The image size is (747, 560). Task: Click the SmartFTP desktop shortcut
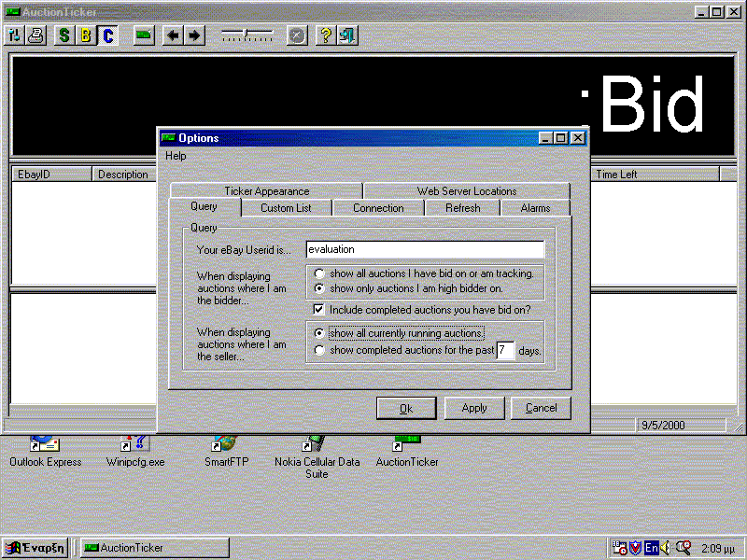[226, 451]
